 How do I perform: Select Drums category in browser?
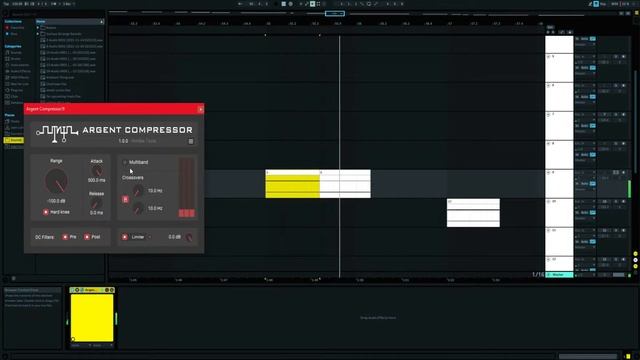click(x=16, y=59)
